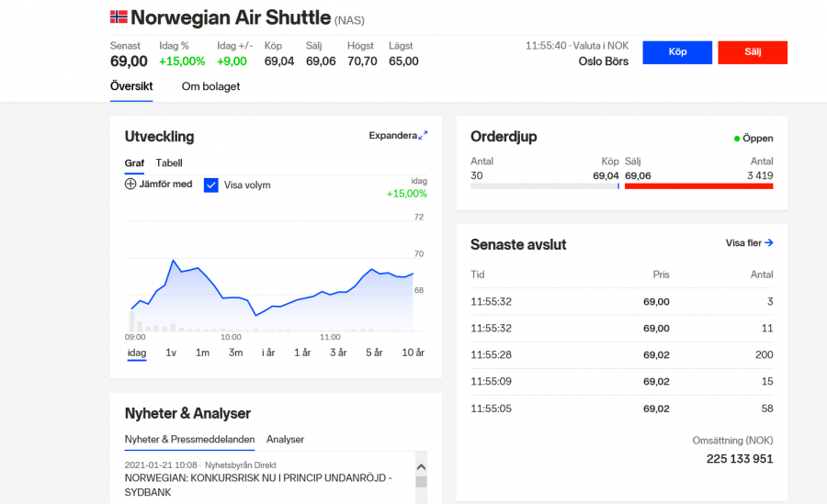Select the 1m time range

(202, 353)
